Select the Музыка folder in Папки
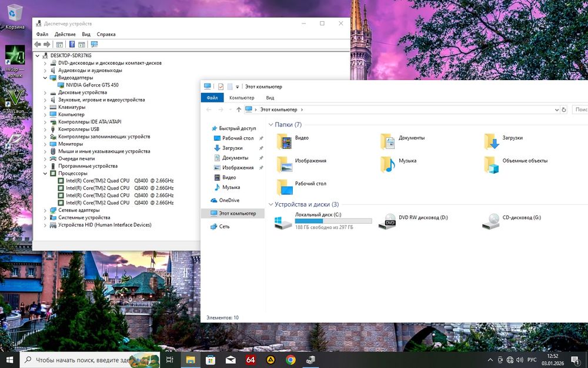This screenshot has width=588, height=368. (399, 164)
